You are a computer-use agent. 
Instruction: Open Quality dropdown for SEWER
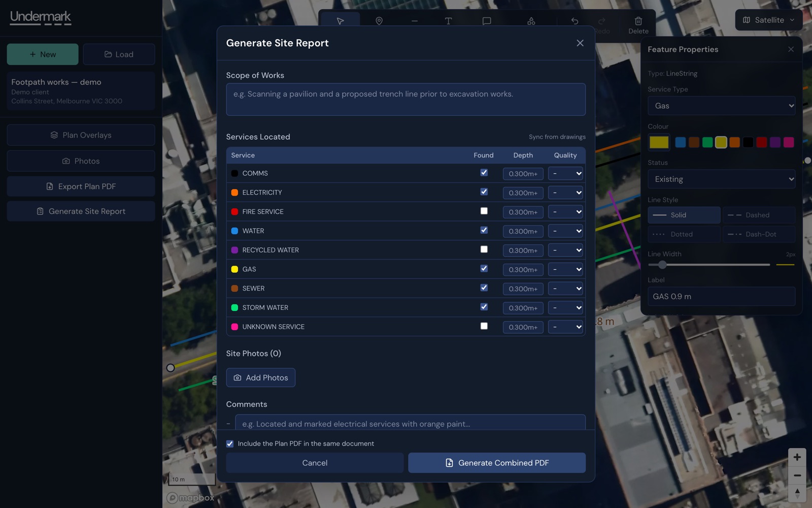pos(565,289)
